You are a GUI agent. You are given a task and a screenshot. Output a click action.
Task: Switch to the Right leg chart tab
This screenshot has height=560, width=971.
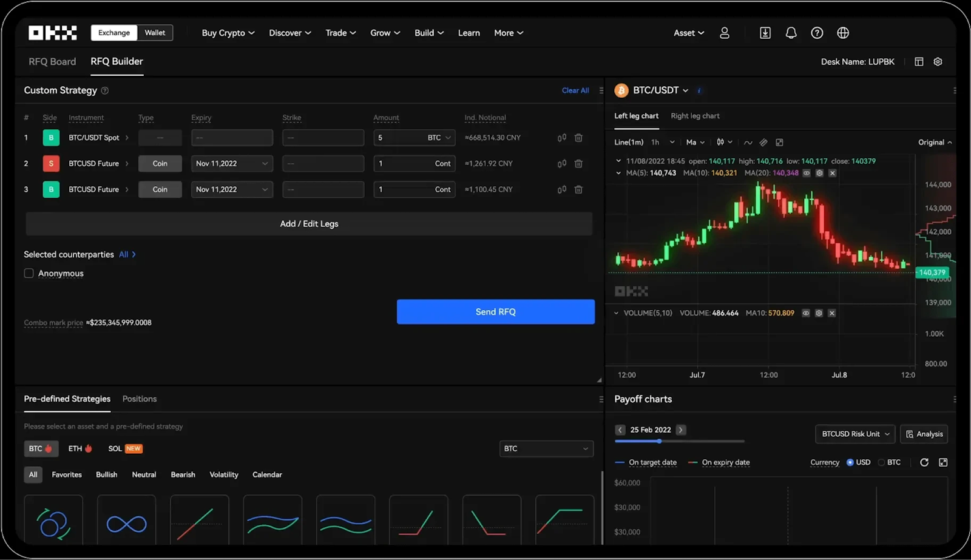point(695,116)
